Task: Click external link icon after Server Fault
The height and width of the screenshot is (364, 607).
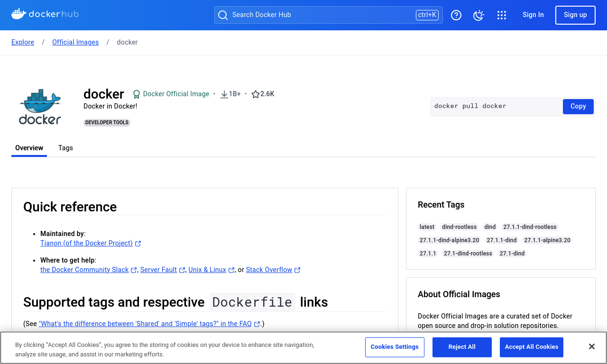Action: pyautogui.click(x=182, y=270)
